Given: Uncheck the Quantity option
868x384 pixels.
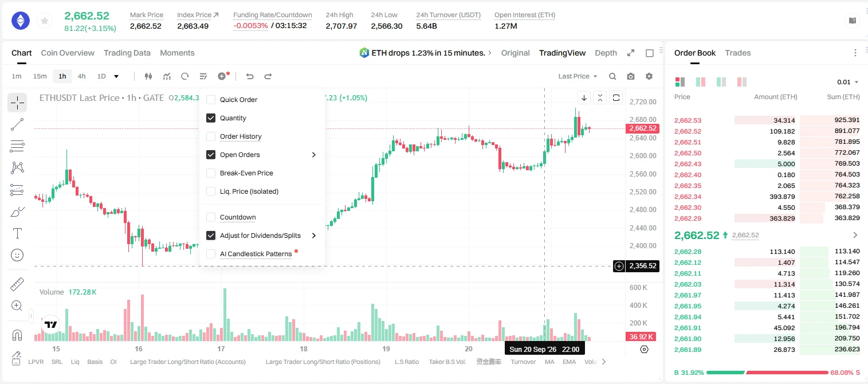Looking at the screenshot, I should tap(211, 118).
